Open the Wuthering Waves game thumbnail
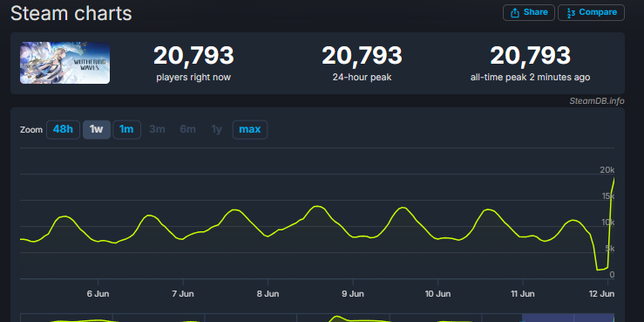The height and width of the screenshot is (322, 644). [x=64, y=63]
